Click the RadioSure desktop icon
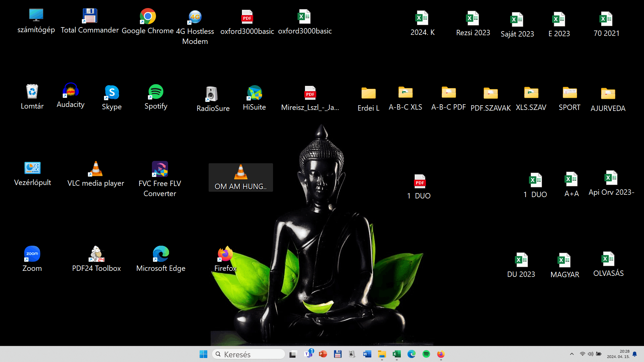This screenshot has width=644, height=362. [x=212, y=94]
